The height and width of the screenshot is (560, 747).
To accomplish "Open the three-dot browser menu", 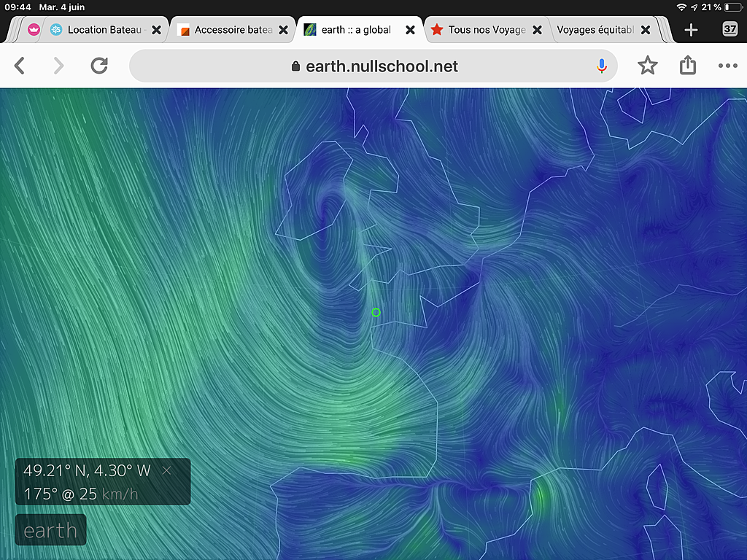I will click(x=727, y=66).
